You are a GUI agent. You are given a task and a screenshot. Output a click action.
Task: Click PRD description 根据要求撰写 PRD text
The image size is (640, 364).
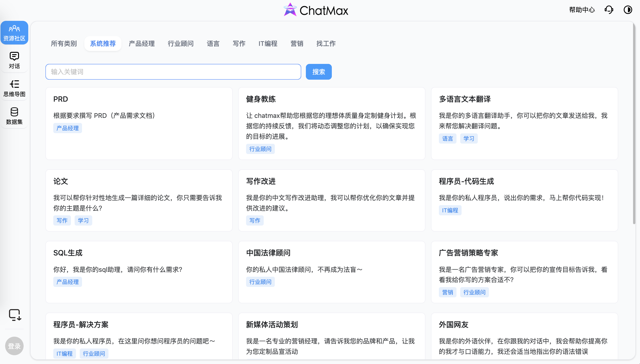tap(104, 116)
